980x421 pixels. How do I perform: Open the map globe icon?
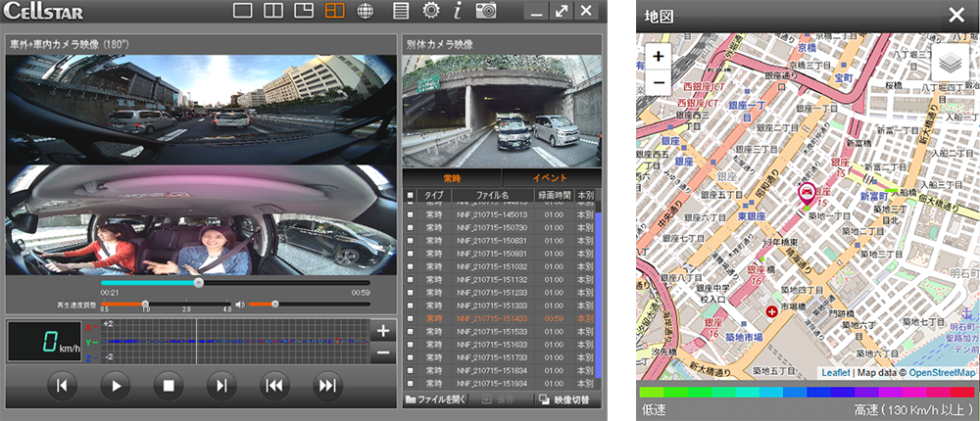365,11
